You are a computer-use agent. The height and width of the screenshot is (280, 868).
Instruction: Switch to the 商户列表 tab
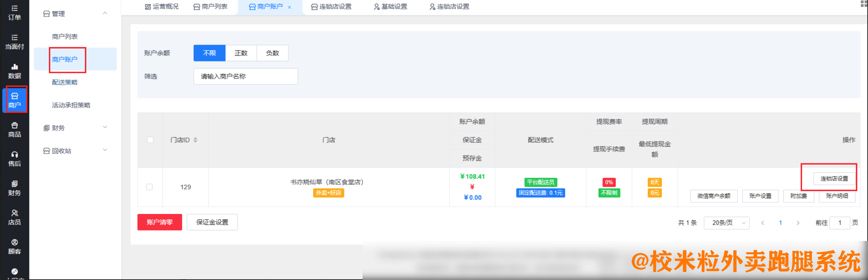coord(210,7)
